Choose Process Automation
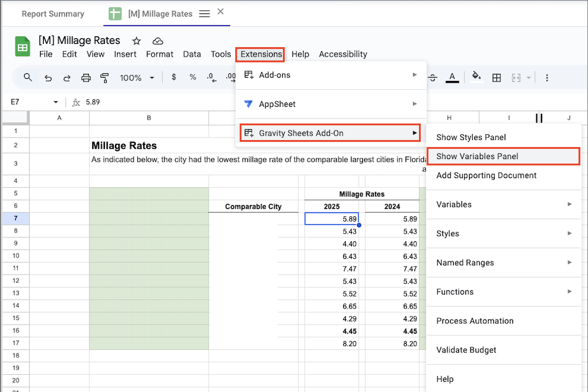The image size is (588, 392). (475, 321)
